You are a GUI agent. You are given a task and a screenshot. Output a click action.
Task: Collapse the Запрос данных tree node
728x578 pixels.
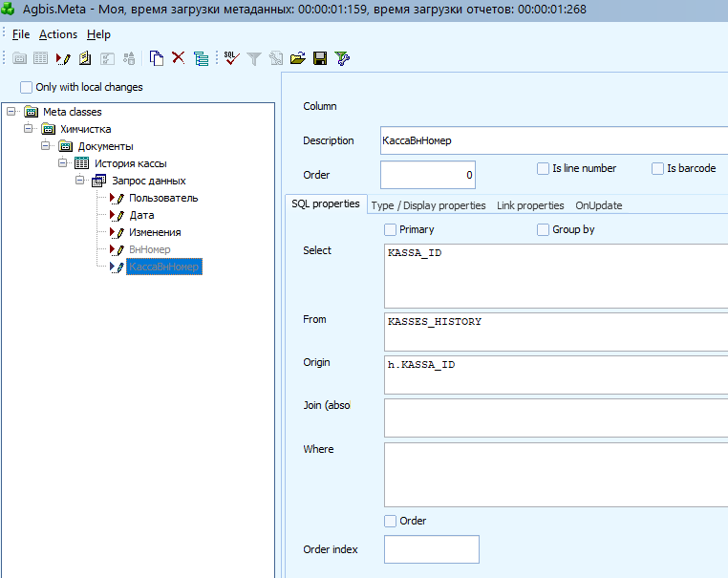pos(80,181)
